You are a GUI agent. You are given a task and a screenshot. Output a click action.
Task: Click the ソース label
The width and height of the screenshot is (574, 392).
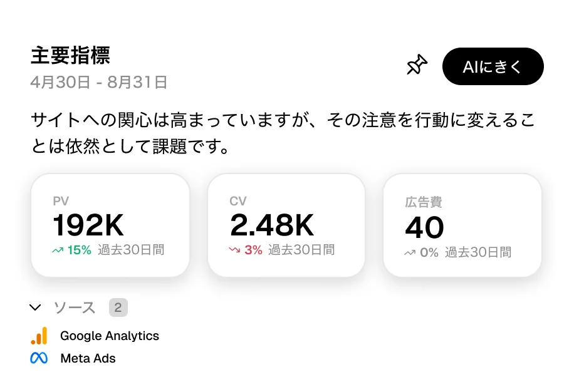pos(75,307)
